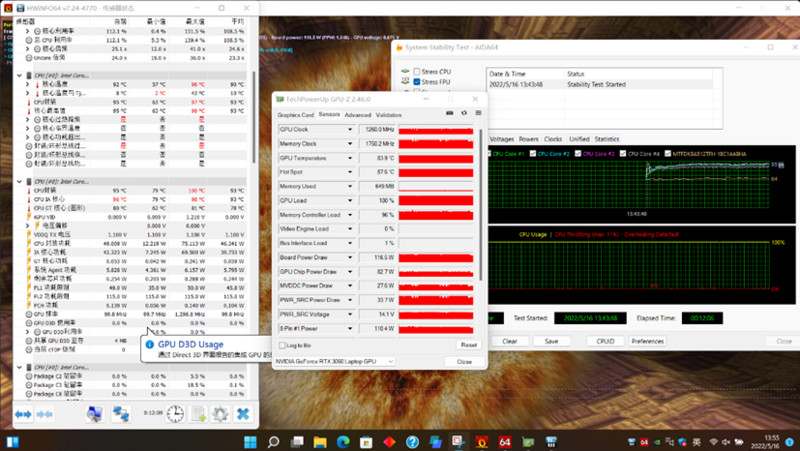This screenshot has height=451, width=800.
Task: Click red diamond app icon on taskbar
Action: pos(389,441)
